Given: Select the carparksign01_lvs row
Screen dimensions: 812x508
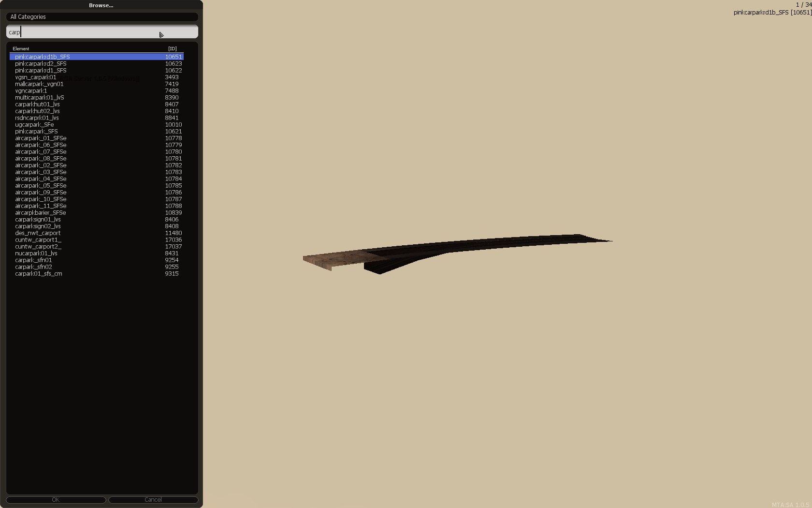Looking at the screenshot, I should (x=97, y=219).
